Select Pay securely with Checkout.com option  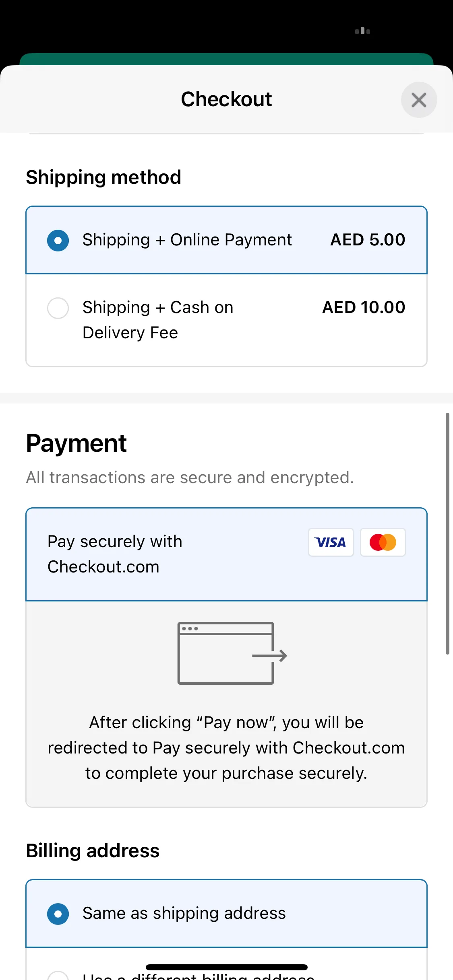tap(226, 554)
